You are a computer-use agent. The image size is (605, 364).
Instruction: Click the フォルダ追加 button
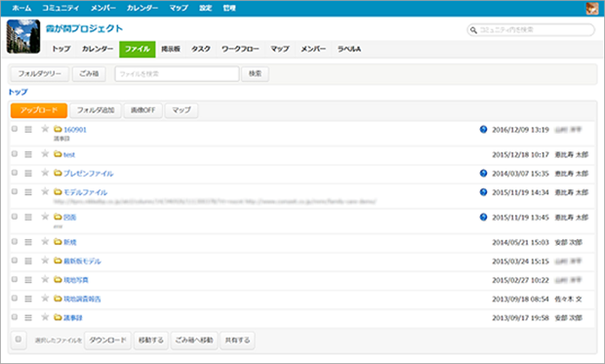[96, 110]
